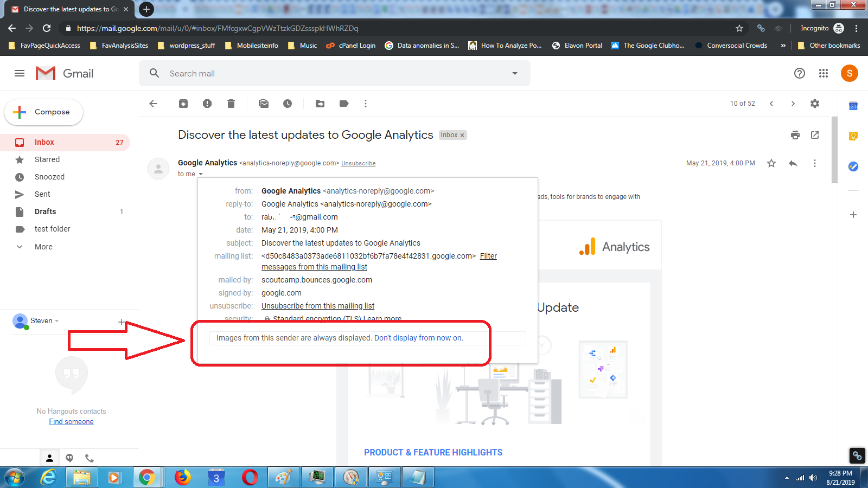Open the Sent folder
Screen dimensions: 868x488
pyautogui.click(x=65, y=194)
